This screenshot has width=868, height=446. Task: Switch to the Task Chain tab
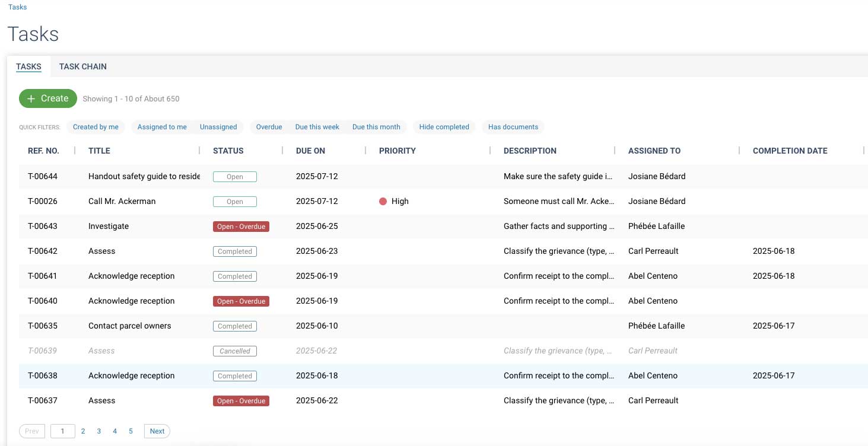[x=82, y=66]
